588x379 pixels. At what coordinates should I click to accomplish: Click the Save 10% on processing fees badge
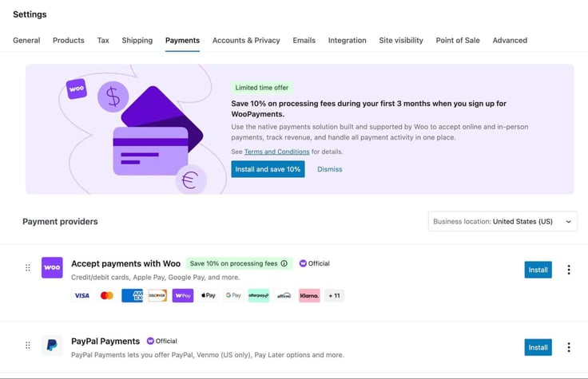[239, 263]
